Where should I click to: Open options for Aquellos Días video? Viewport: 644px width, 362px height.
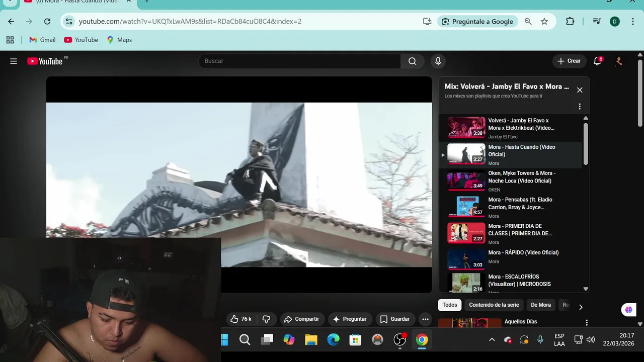coord(586,322)
